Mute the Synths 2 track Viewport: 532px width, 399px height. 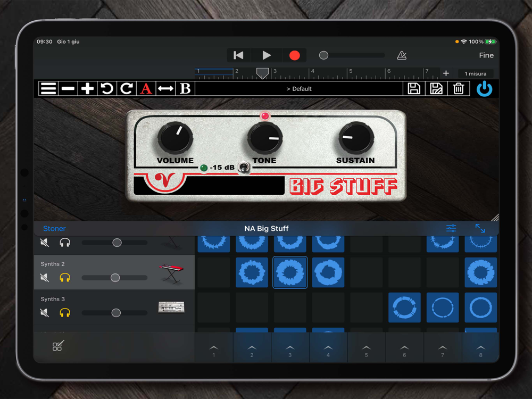tap(45, 278)
